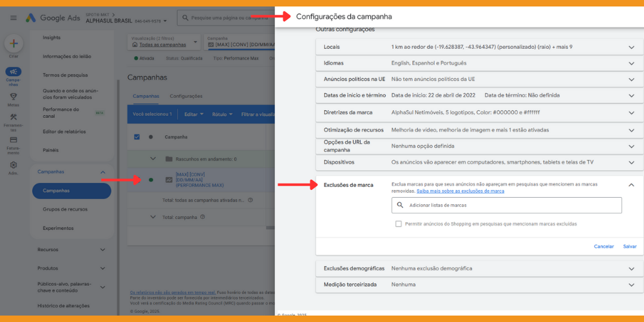
Task: Expand Otimização de recursos setting
Action: (x=631, y=130)
